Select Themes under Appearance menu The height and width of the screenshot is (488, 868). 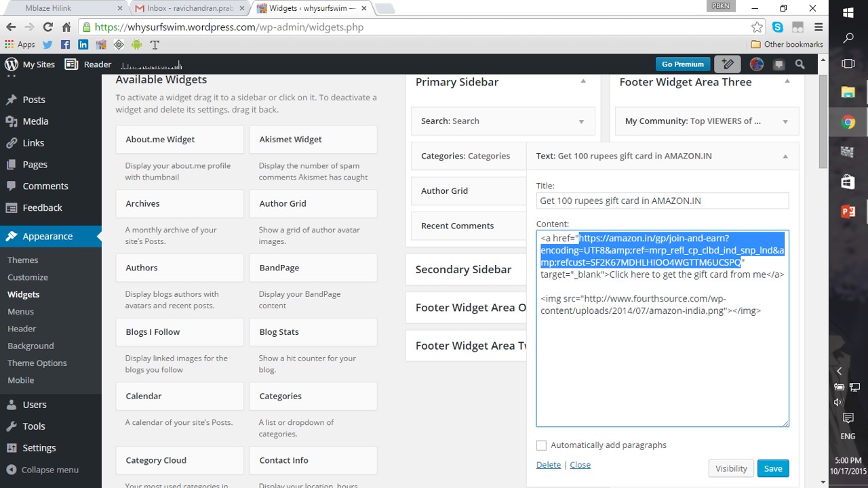(x=23, y=260)
